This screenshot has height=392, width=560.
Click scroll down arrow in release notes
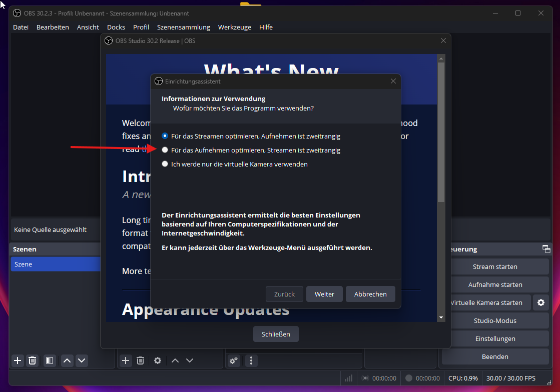[x=441, y=317]
